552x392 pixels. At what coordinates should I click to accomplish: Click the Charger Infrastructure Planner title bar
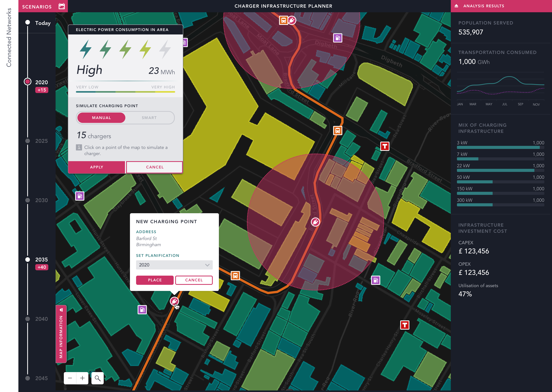pos(283,6)
